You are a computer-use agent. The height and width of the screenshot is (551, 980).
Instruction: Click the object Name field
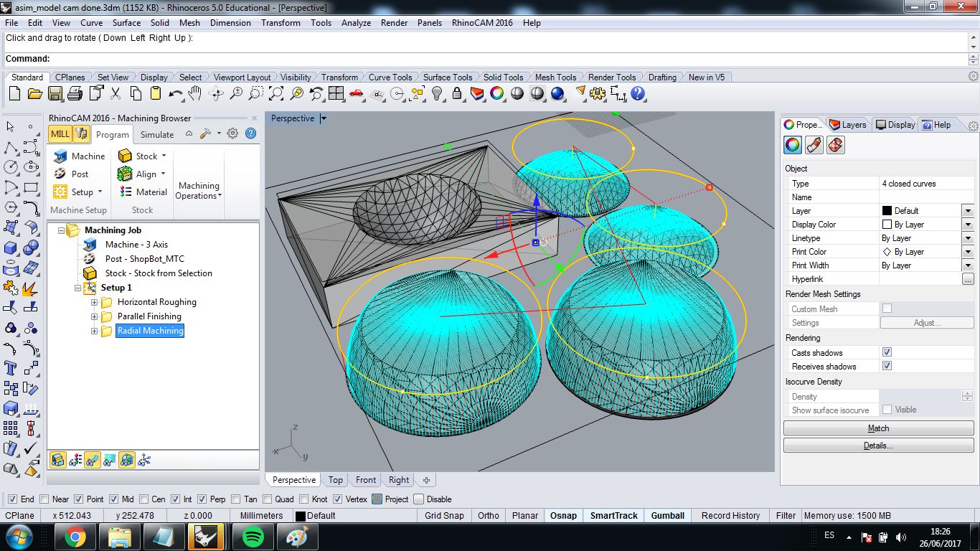[x=926, y=197]
